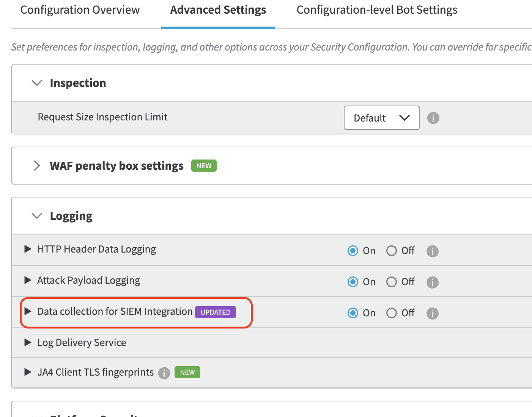Click the NEW badge beside JA4 fingerprints
This screenshot has height=417, width=532.
pyautogui.click(x=187, y=372)
